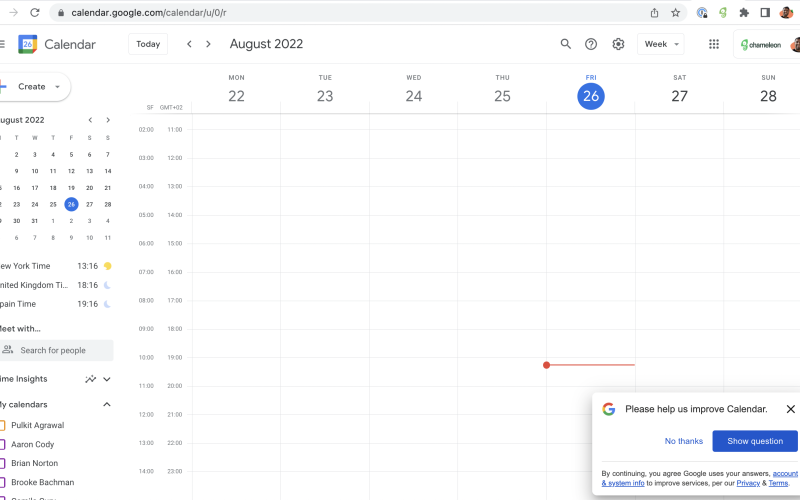Click the Show question button
Screen dimensions: 800x500
tap(755, 441)
